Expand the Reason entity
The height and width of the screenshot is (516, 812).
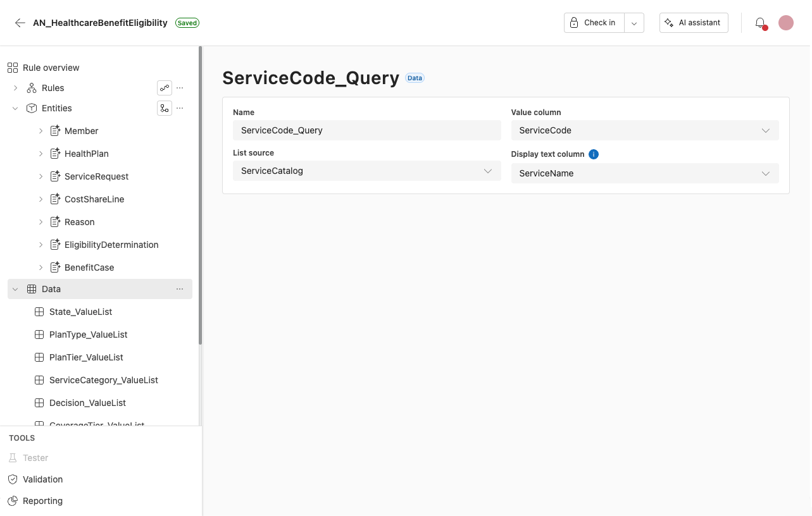tap(41, 222)
